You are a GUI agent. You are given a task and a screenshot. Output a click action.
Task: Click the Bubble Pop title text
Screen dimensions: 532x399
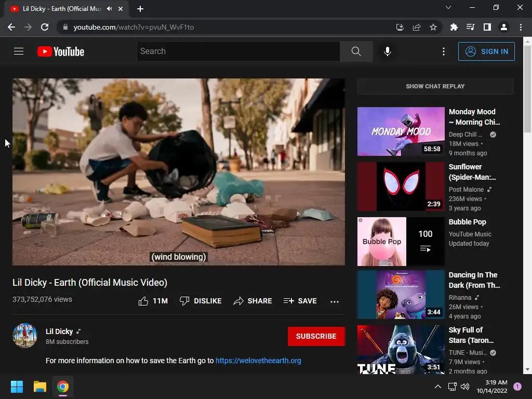click(x=467, y=222)
